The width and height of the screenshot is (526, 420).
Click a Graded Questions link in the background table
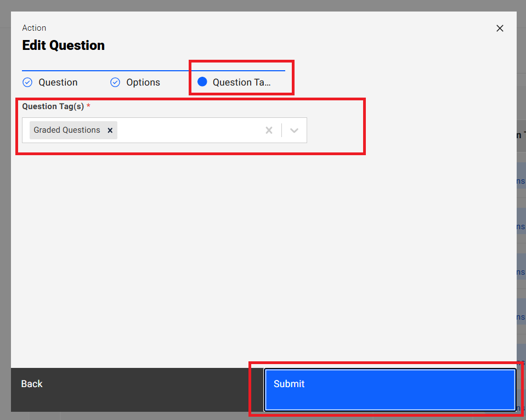pos(522,180)
